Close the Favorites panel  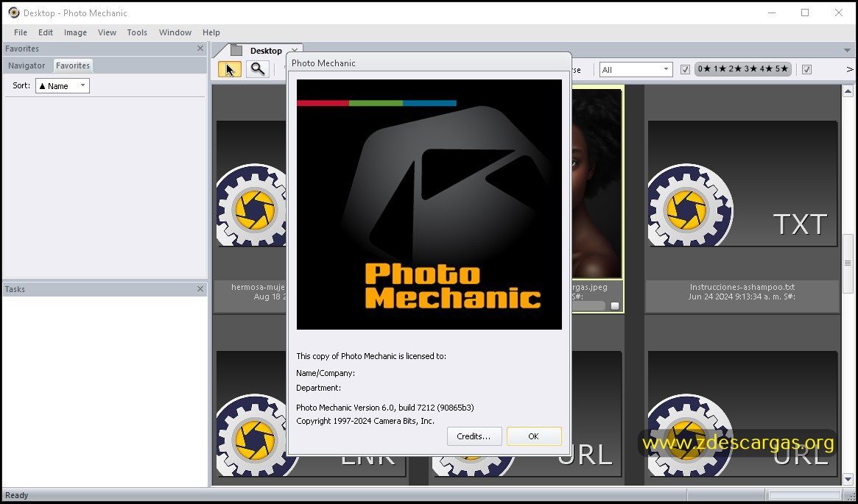click(200, 49)
